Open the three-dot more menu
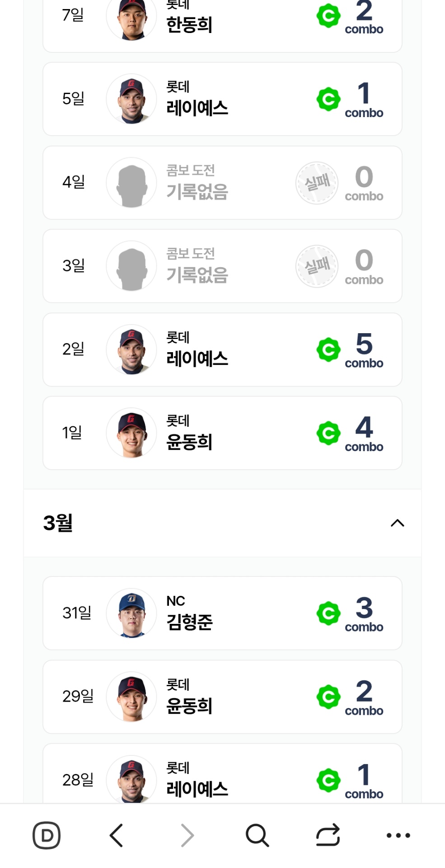 pos(398,835)
